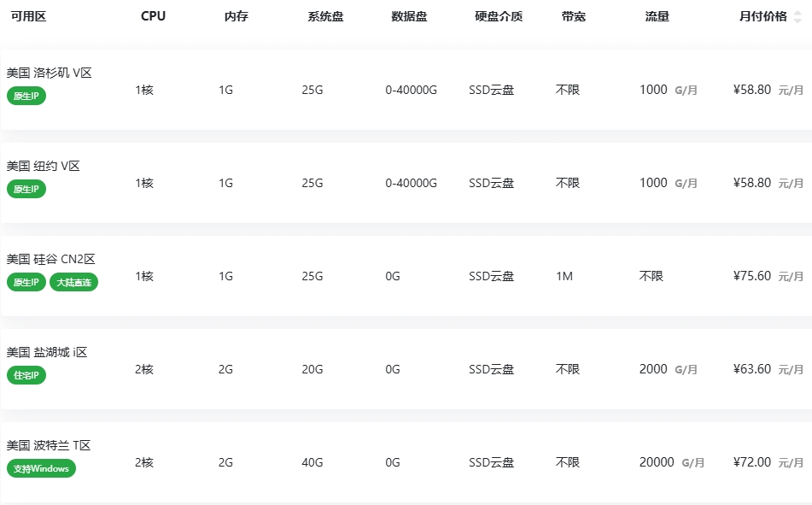Click the 原生IP badge on 硅谷 CN2区
Screen dimensions: 812x505
click(26, 283)
